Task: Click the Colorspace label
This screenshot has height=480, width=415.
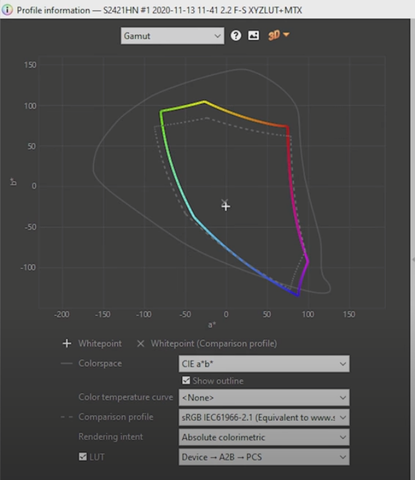Action: coord(100,363)
